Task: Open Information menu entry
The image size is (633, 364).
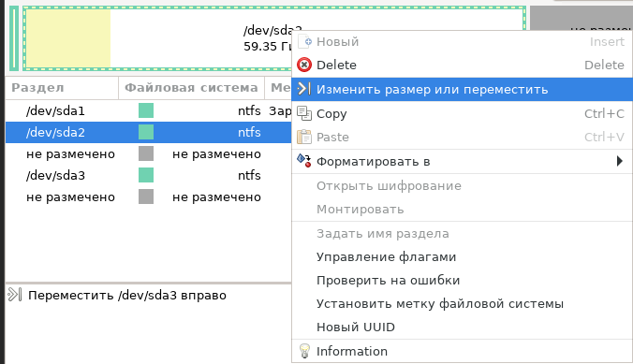Action: (462, 351)
